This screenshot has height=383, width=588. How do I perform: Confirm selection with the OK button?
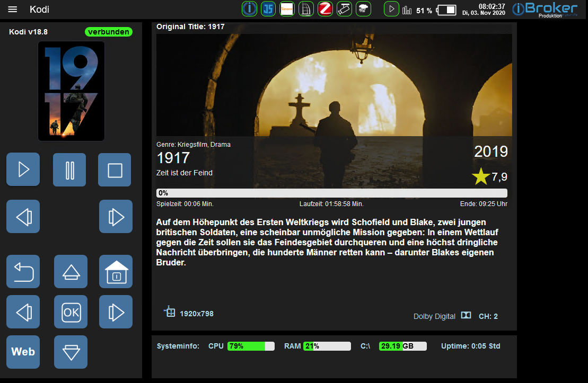[71, 312]
